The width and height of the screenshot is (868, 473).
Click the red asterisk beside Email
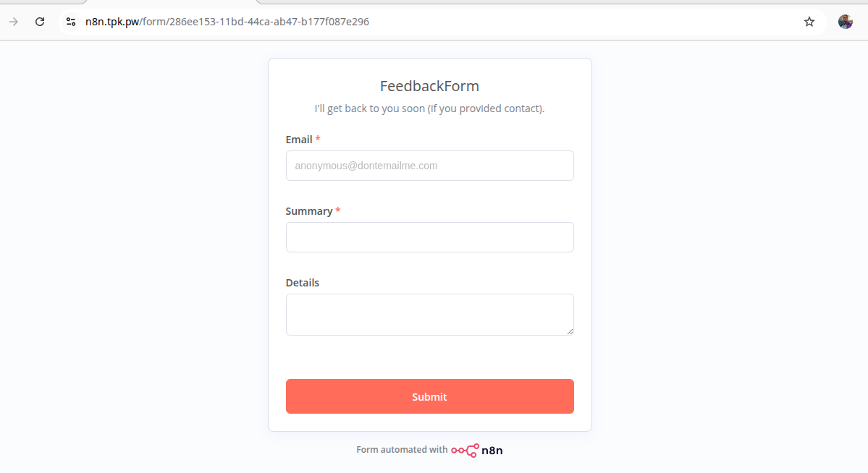tap(318, 139)
